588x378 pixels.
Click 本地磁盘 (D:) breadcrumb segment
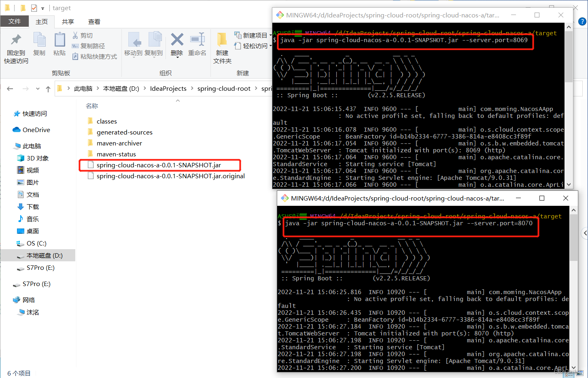pyautogui.click(x=121, y=88)
